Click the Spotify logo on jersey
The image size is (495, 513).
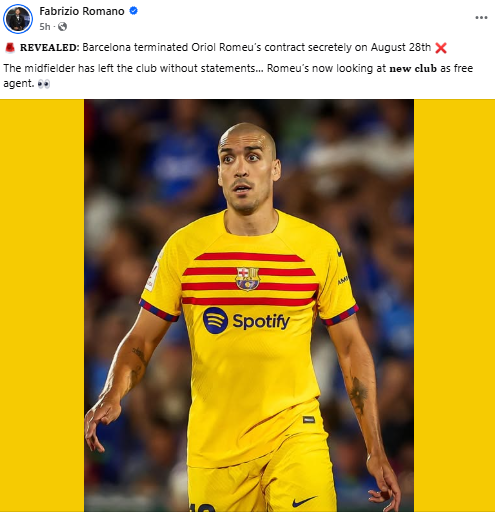point(246,321)
